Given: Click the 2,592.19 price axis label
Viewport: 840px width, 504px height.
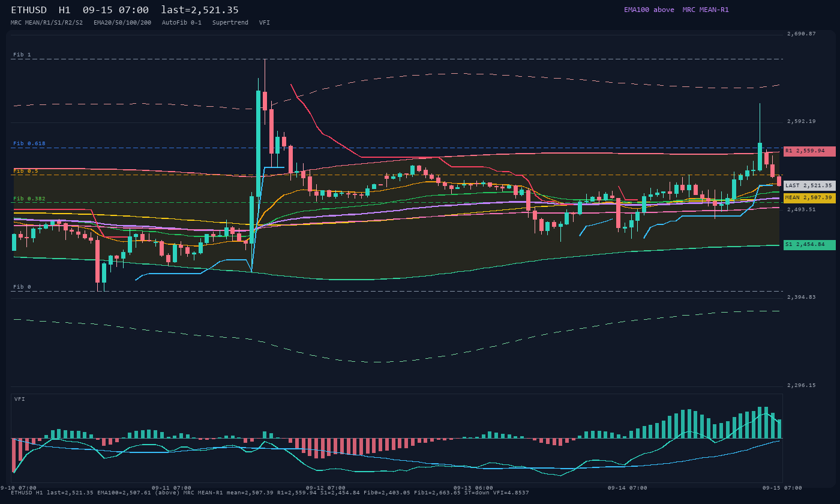Looking at the screenshot, I should (x=802, y=121).
